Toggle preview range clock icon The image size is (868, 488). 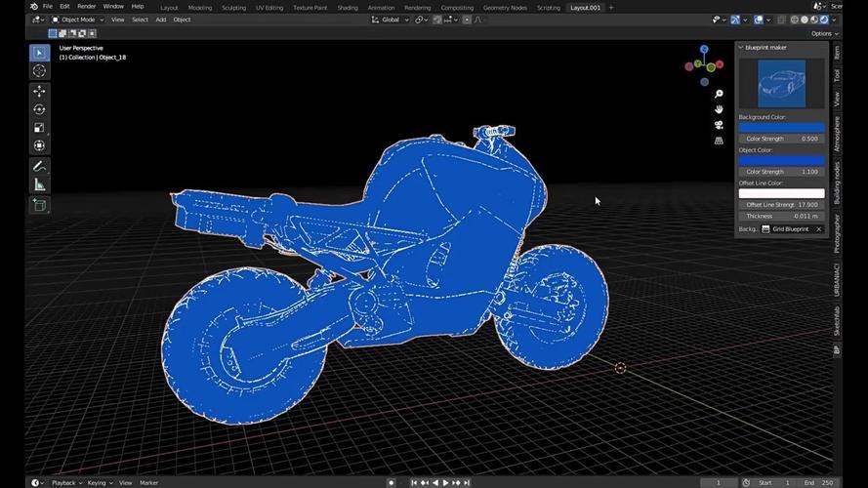pos(746,483)
